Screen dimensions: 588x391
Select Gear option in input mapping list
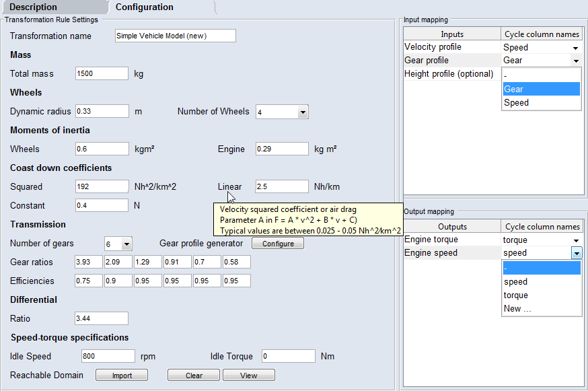coord(541,89)
